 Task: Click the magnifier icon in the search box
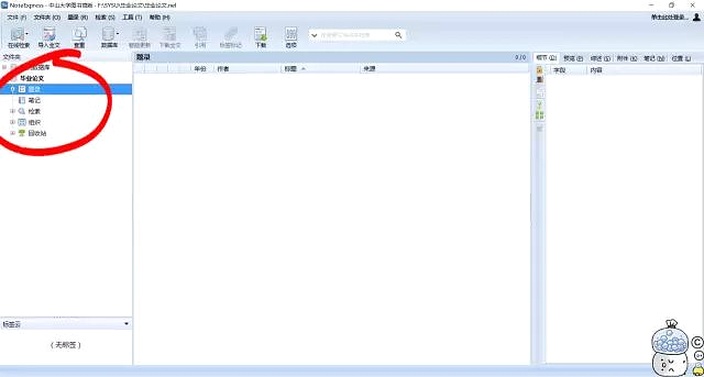(398, 35)
